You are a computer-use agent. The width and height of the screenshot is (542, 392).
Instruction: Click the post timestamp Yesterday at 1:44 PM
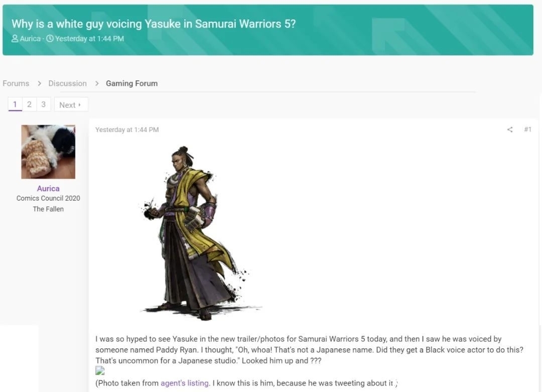point(127,129)
